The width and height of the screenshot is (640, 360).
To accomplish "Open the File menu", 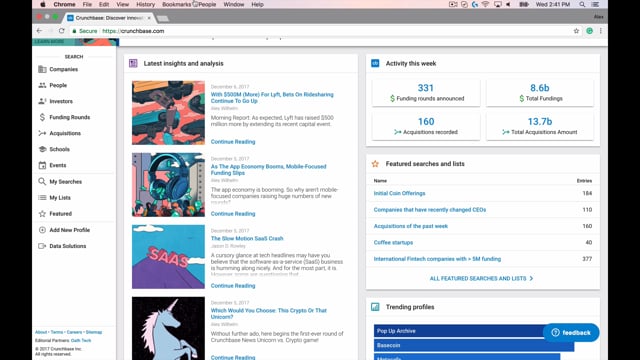I will tap(87, 4).
